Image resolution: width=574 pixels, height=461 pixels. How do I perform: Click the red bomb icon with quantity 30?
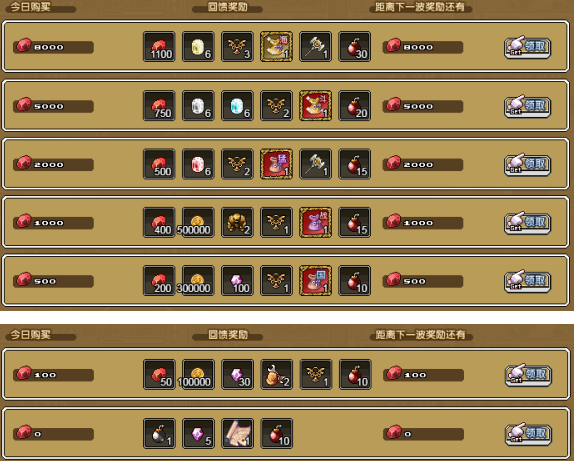[355, 47]
